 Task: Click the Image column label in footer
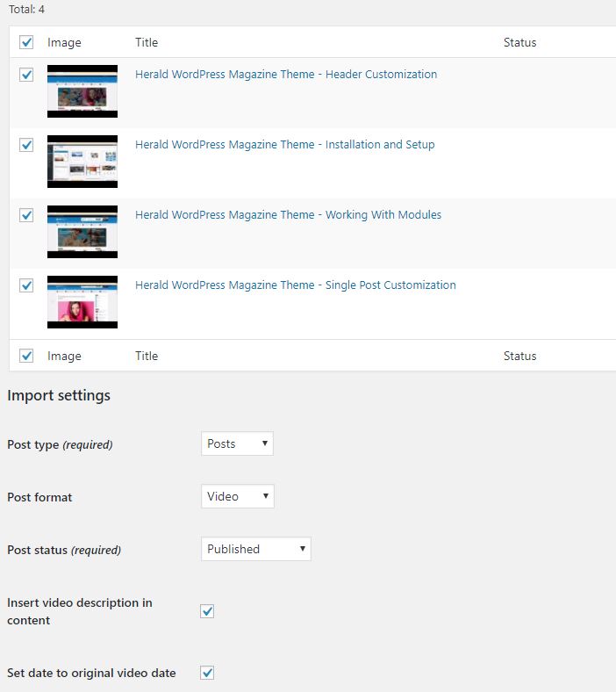tap(64, 357)
